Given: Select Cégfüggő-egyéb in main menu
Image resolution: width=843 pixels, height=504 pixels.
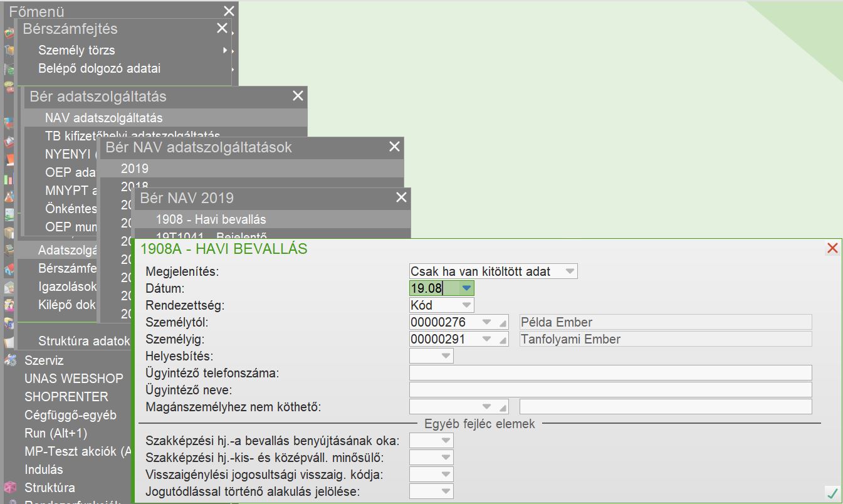Looking at the screenshot, I should pos(70,415).
